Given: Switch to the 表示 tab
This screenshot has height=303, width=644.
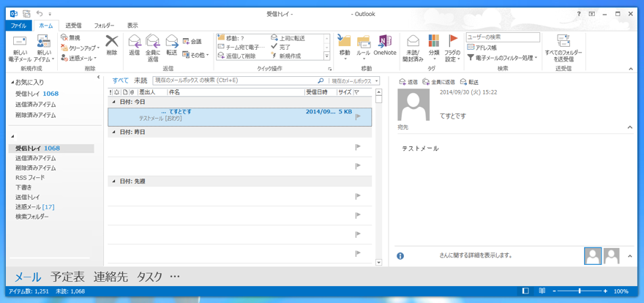Looking at the screenshot, I should click(132, 26).
